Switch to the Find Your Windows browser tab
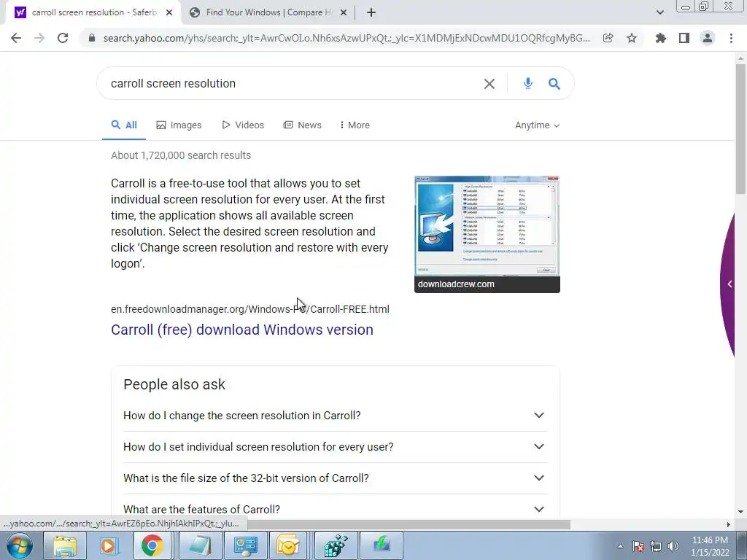The image size is (747, 560). pos(268,12)
